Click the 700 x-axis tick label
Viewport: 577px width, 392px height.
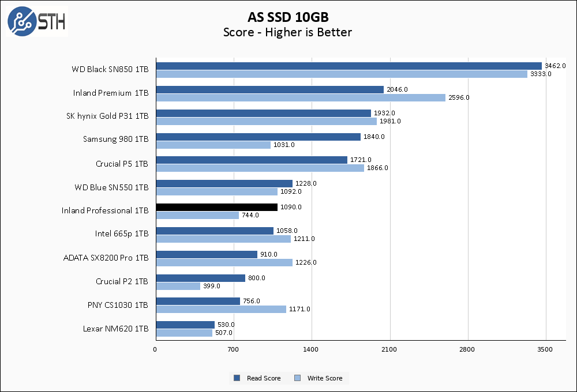[x=233, y=349]
